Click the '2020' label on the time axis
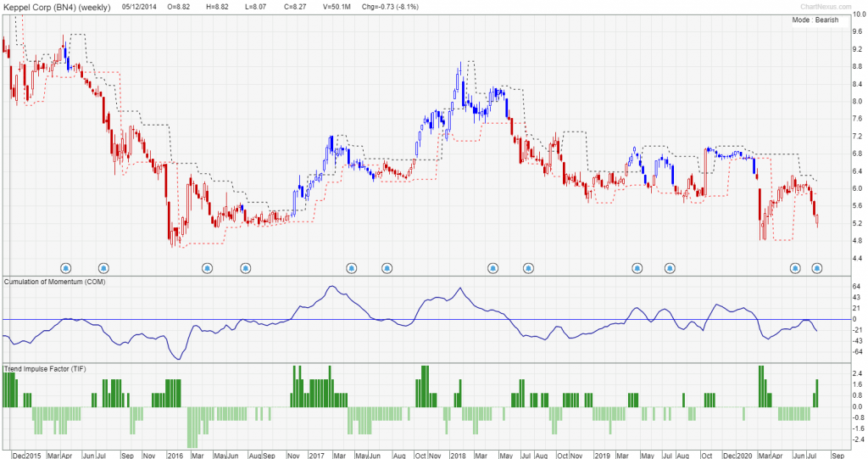 743,456
